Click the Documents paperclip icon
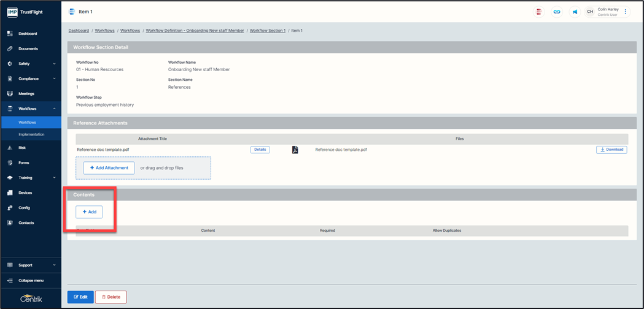644x309 pixels. pos(10,48)
